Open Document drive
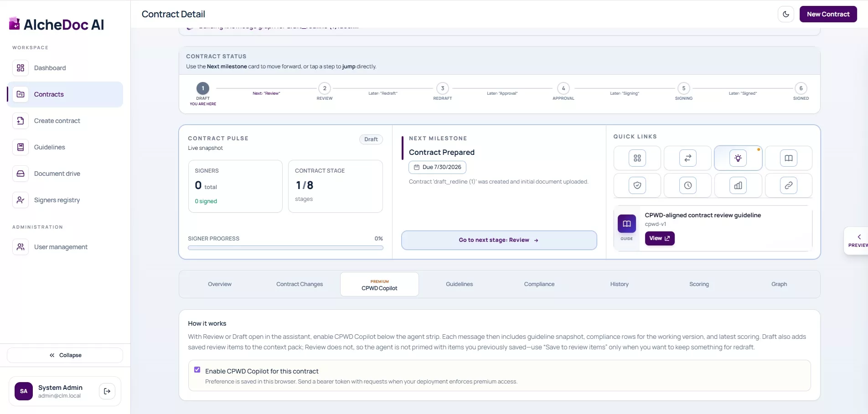This screenshot has width=868, height=414. pyautogui.click(x=65, y=174)
